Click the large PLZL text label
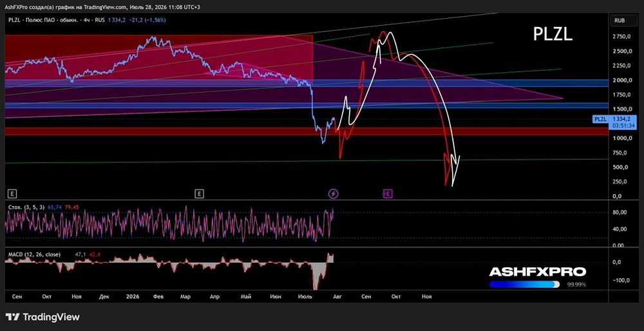Screen dimensions: 644x331 tap(553, 35)
